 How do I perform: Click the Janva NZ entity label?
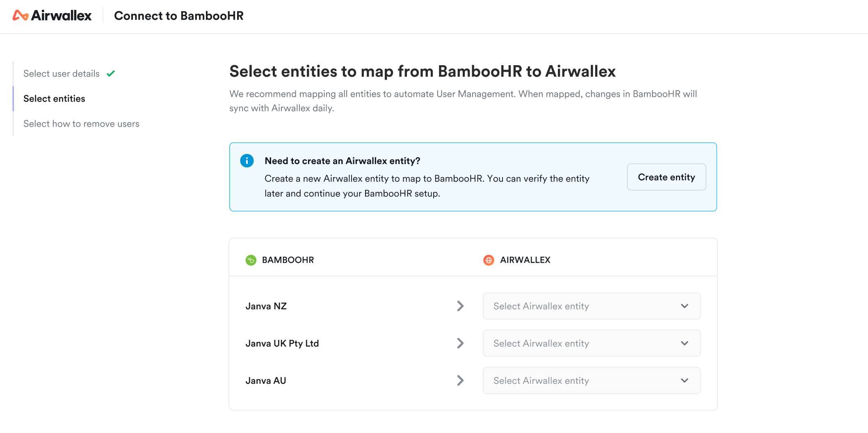266,306
